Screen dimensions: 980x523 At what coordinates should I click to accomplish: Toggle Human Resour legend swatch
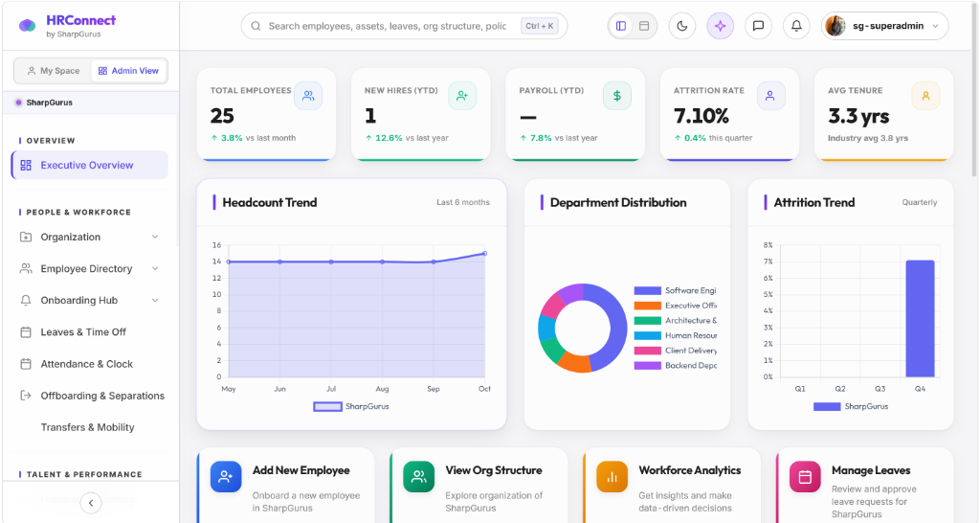pos(647,336)
